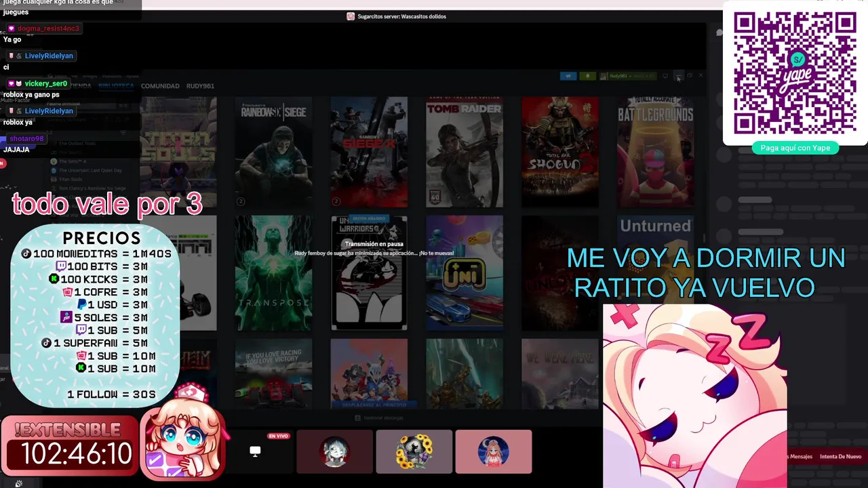Click 'Gestionar descargas' in Steam's bottom bar

[x=379, y=418]
